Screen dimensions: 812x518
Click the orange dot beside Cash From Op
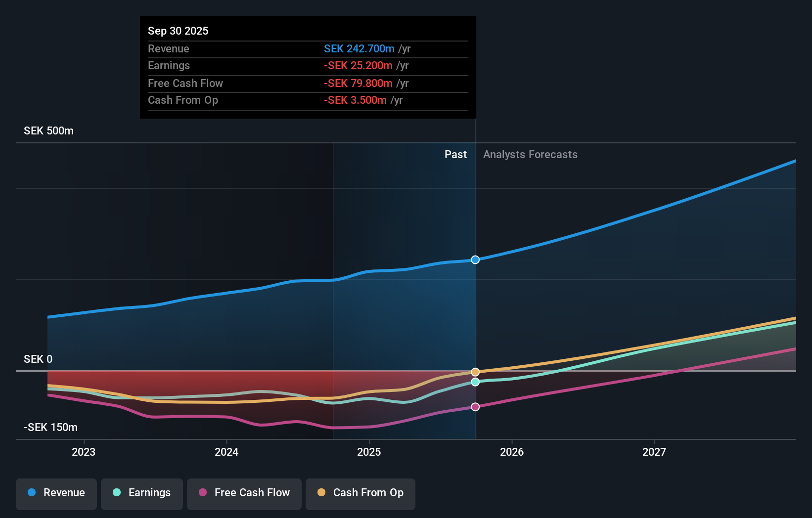point(321,493)
